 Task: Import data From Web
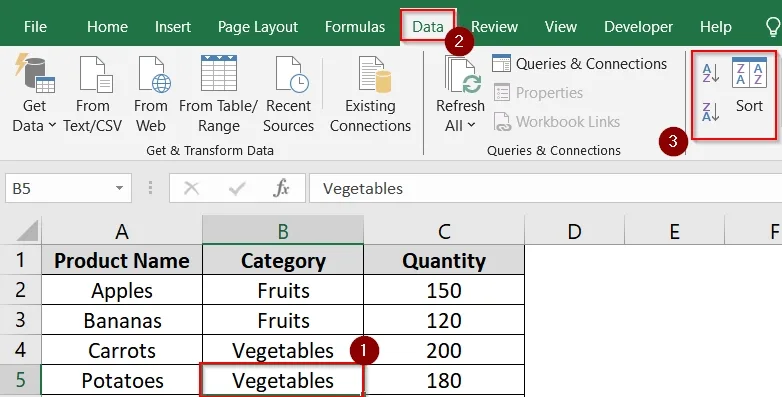[151, 95]
